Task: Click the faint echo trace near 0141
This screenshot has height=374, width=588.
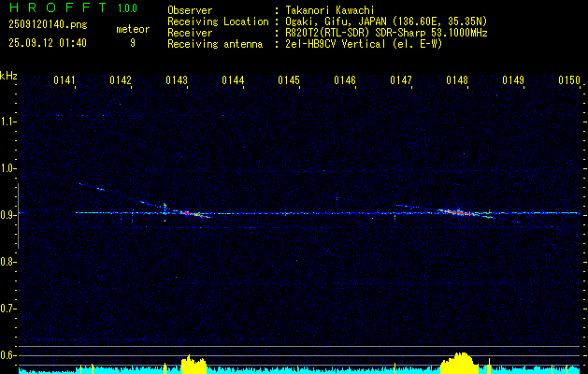Action: coord(92,187)
